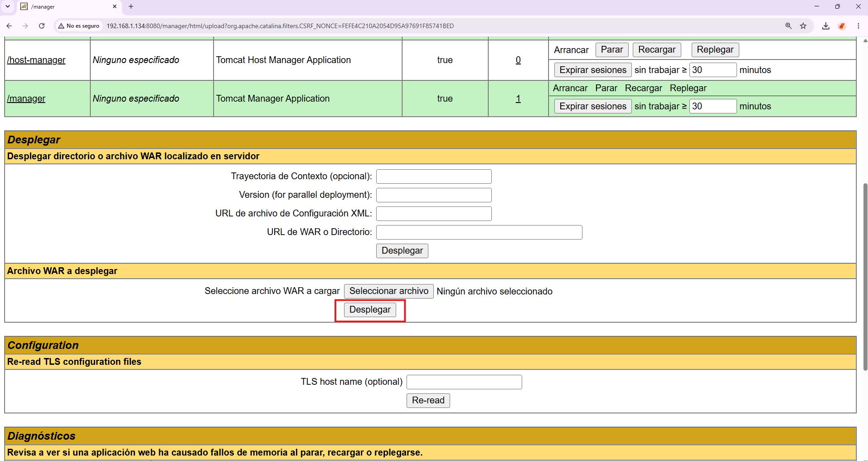Click Desplegar under WAR file upload
868x461 pixels.
pos(370,310)
